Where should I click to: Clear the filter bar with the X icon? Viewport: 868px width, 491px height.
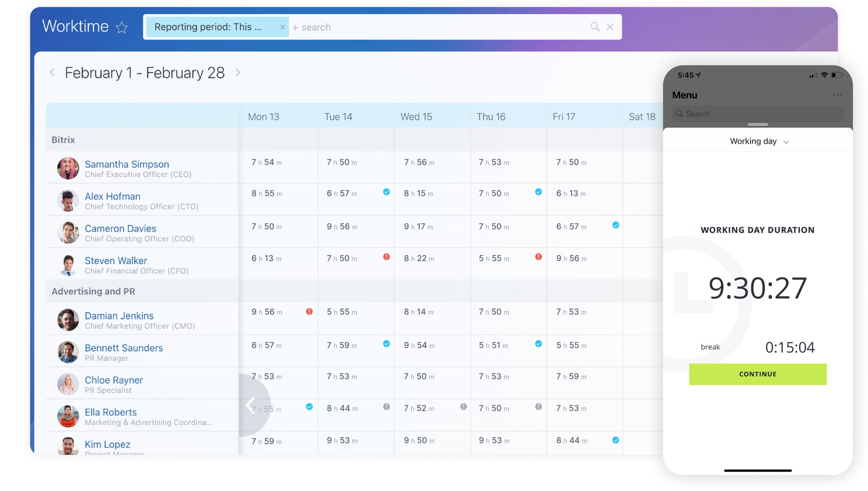610,27
